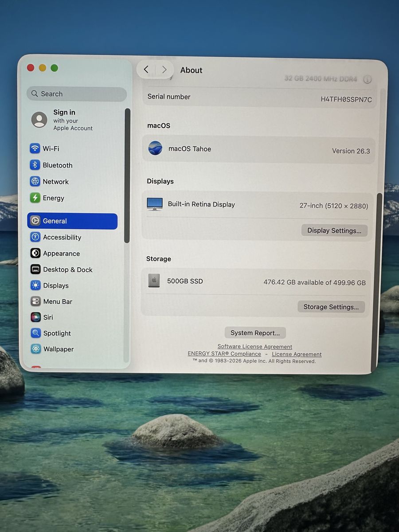Open Energy settings in sidebar

53,198
